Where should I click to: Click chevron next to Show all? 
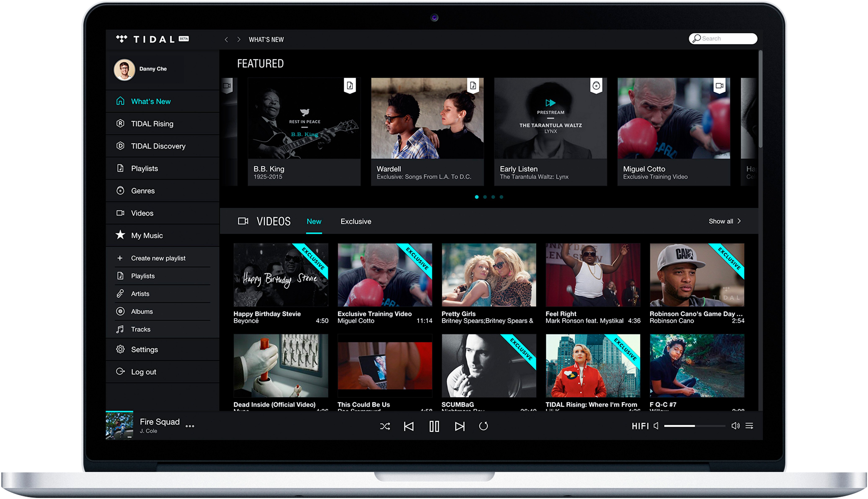(x=739, y=221)
